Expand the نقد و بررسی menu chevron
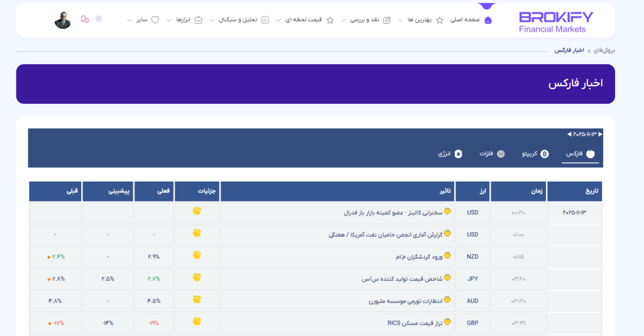644x336 pixels. [x=343, y=20]
